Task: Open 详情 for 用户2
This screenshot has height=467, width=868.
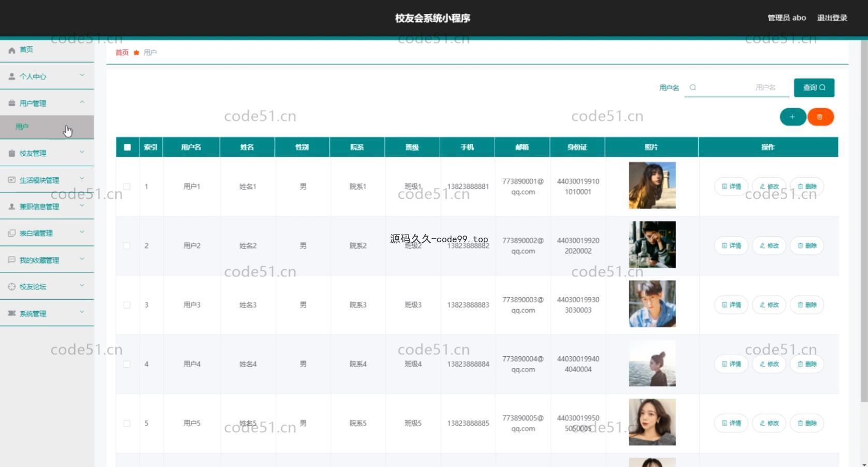Action: pyautogui.click(x=731, y=245)
